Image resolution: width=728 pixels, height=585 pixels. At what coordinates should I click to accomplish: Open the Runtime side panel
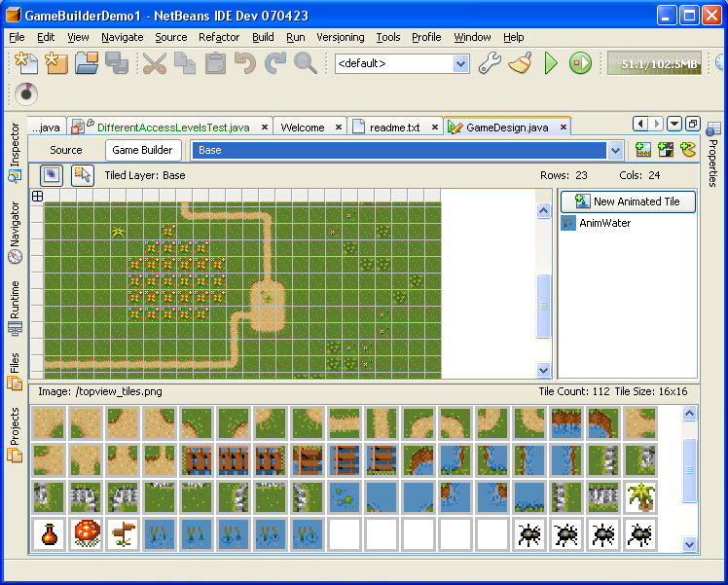click(15, 308)
